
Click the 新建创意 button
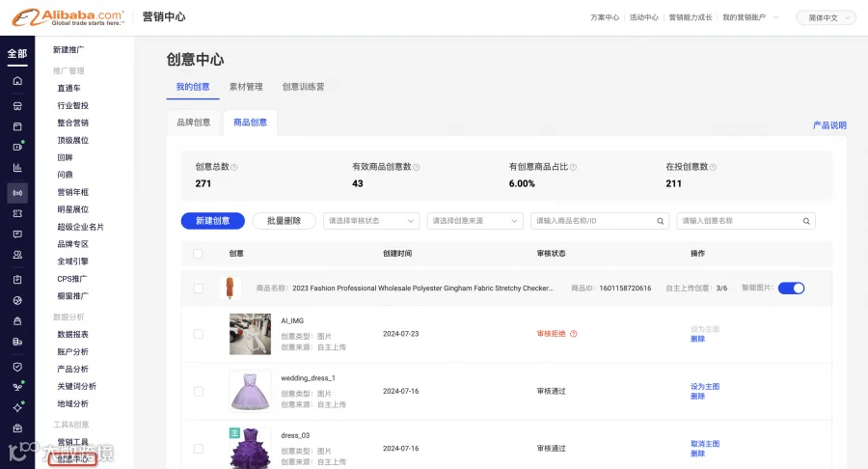click(212, 221)
